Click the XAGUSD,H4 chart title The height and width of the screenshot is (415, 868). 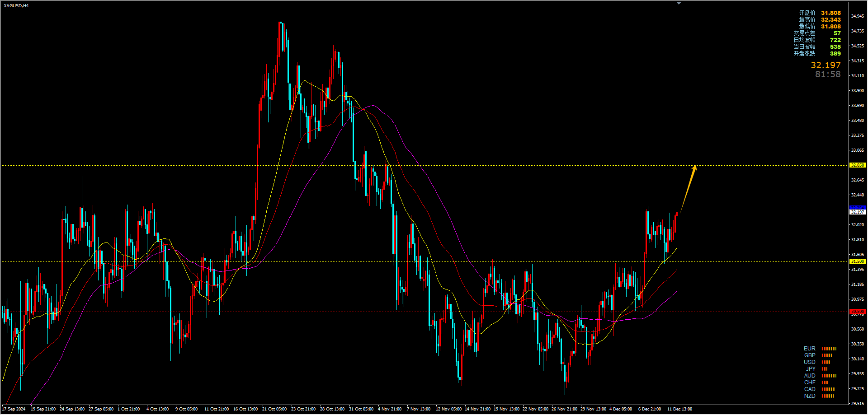(16, 6)
